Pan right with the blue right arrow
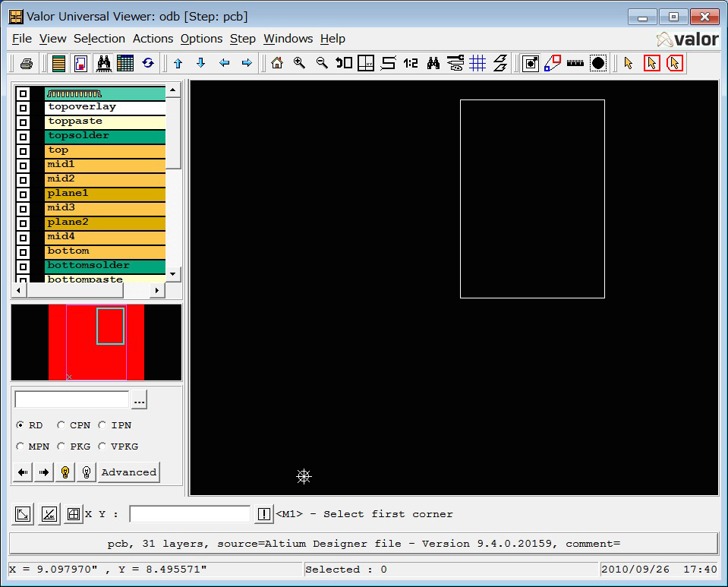 (247, 63)
